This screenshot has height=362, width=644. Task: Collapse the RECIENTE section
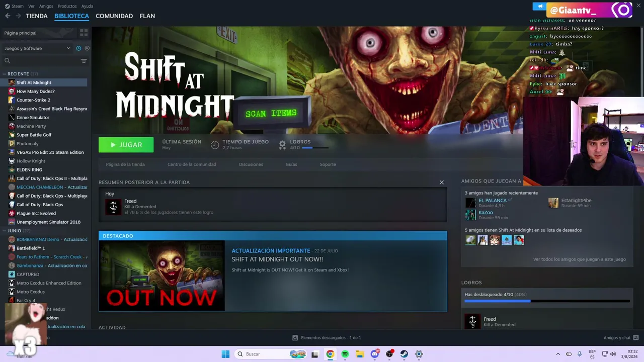(5, 74)
